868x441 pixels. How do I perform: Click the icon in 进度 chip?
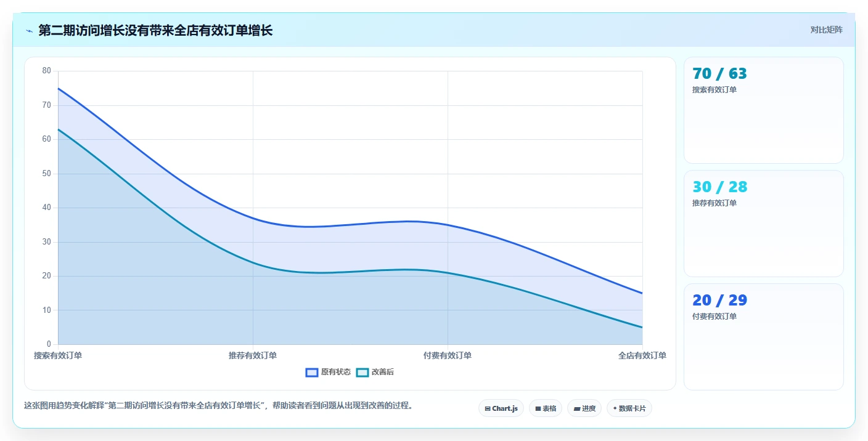click(577, 408)
